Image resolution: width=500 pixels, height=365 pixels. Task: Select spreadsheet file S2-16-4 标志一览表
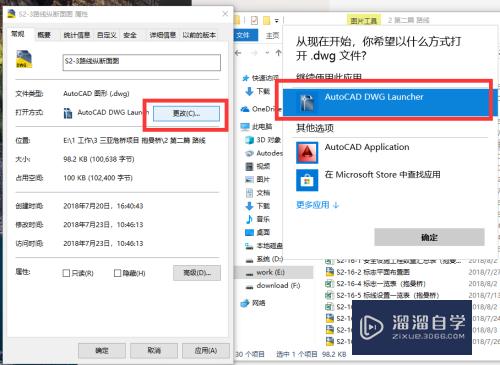375,284
